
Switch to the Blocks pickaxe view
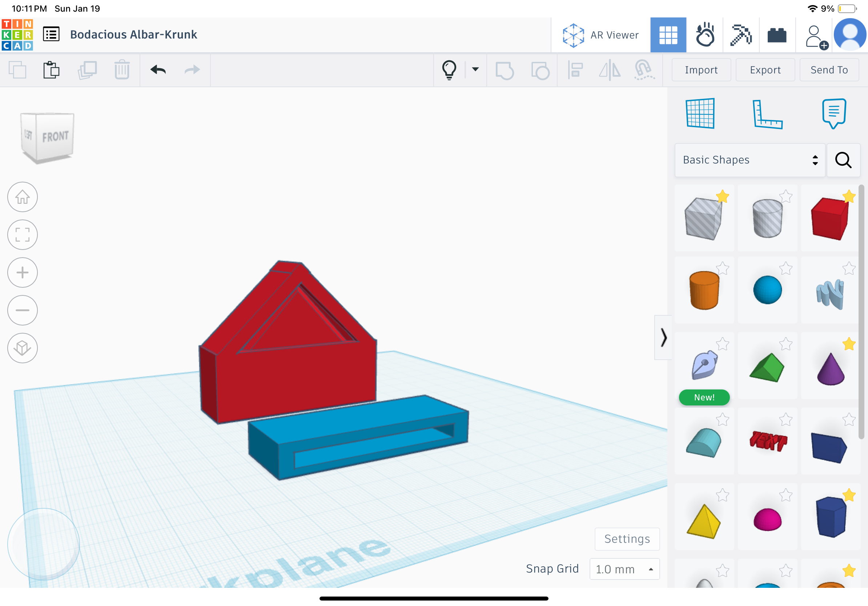(741, 35)
